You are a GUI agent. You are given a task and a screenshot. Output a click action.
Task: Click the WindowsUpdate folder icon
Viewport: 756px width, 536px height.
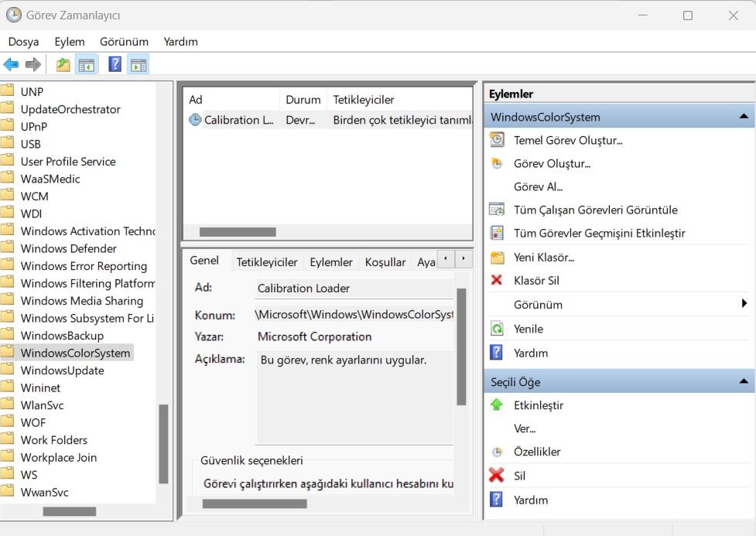[x=7, y=370]
